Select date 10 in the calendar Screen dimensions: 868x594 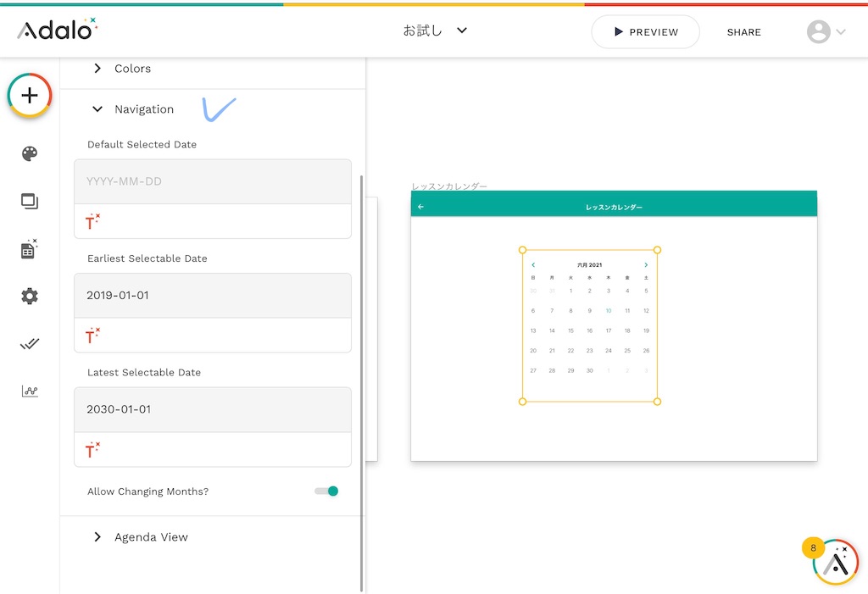click(609, 311)
